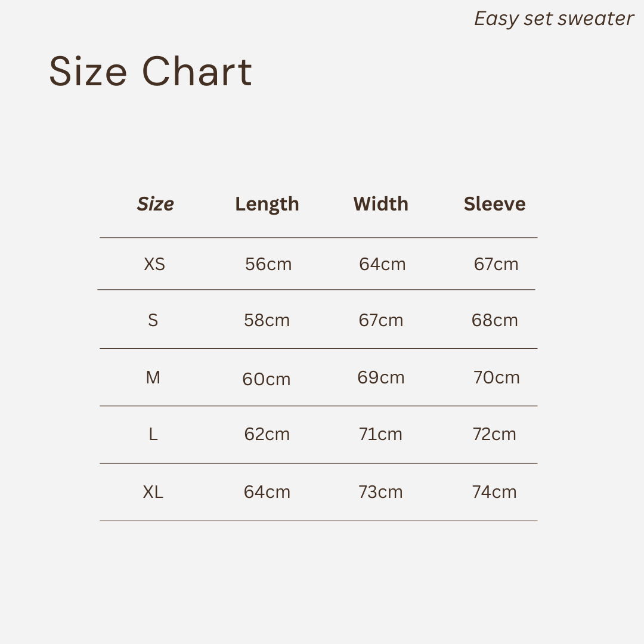Click the Size Chart heading
This screenshot has width=644, height=644.
(150, 72)
